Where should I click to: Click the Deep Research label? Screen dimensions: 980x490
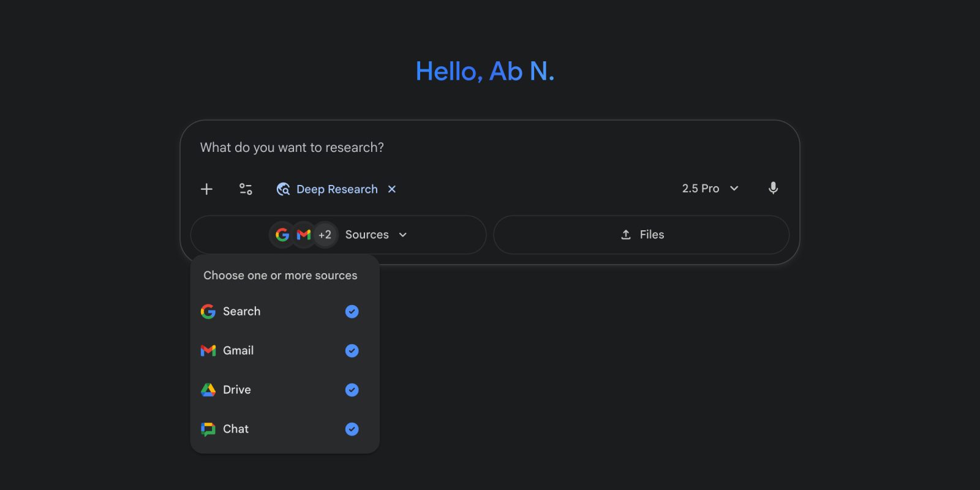337,189
